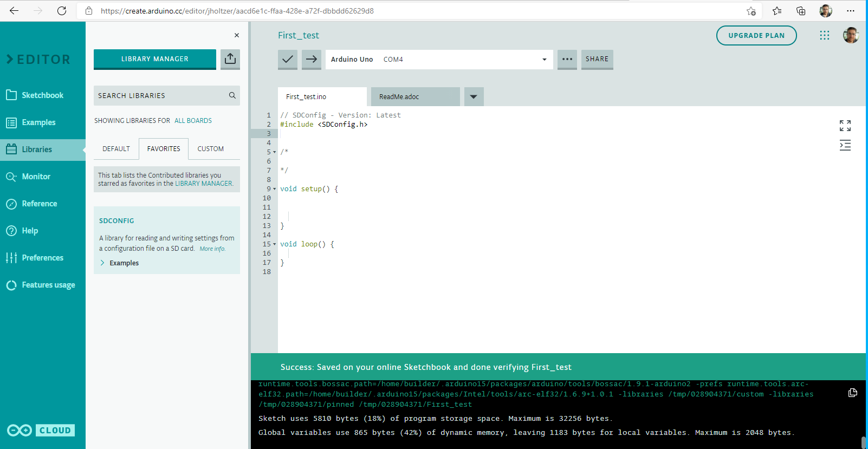The height and width of the screenshot is (449, 868).
Task: Select the First_test.ino file tab
Action: pos(322,96)
